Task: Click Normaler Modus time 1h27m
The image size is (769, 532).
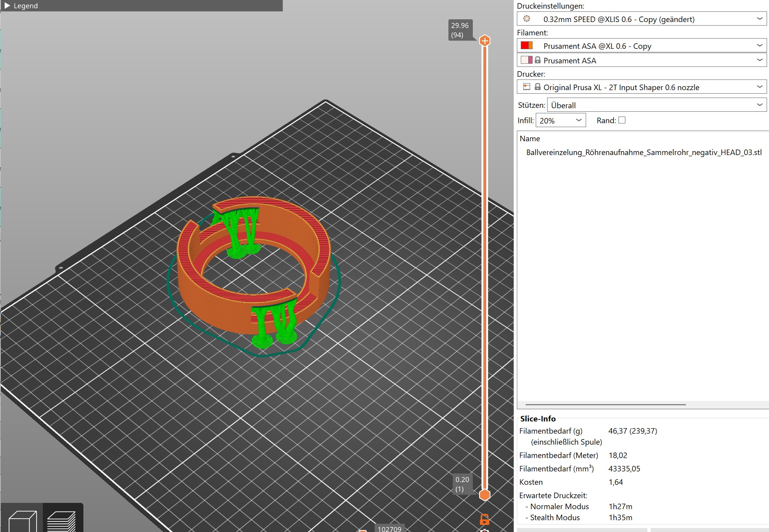Action: tap(620, 506)
